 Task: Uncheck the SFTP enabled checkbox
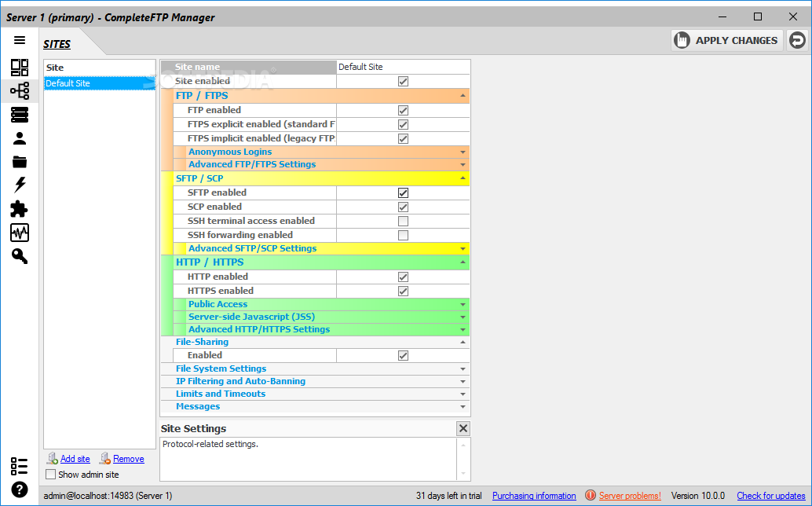point(403,192)
